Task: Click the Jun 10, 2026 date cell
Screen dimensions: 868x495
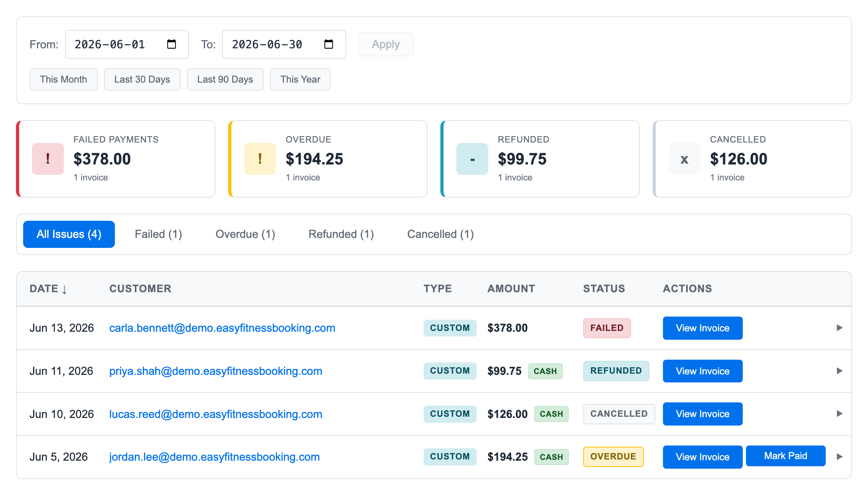Action: point(62,414)
